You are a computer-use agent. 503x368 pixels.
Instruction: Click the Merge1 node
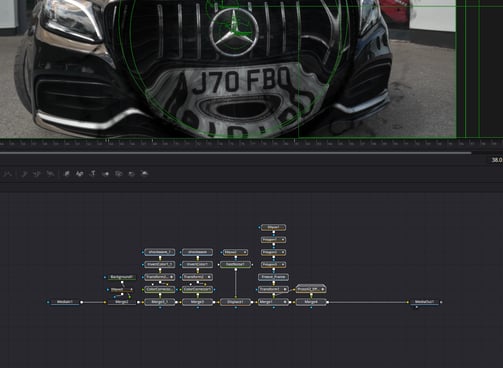pyautogui.click(x=273, y=302)
